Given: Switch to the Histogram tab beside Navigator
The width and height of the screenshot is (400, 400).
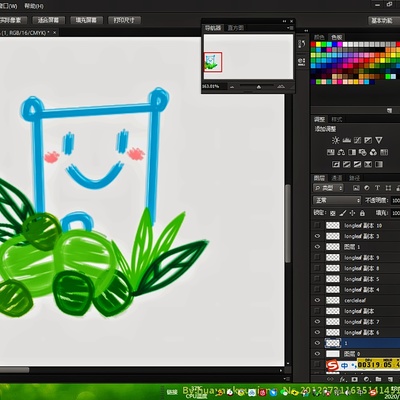Looking at the screenshot, I should pos(236,28).
